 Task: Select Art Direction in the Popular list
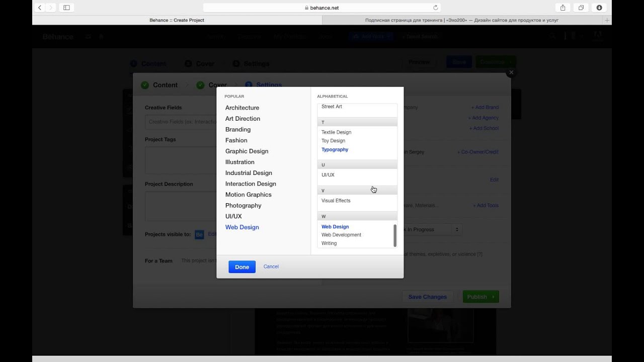[x=243, y=119]
